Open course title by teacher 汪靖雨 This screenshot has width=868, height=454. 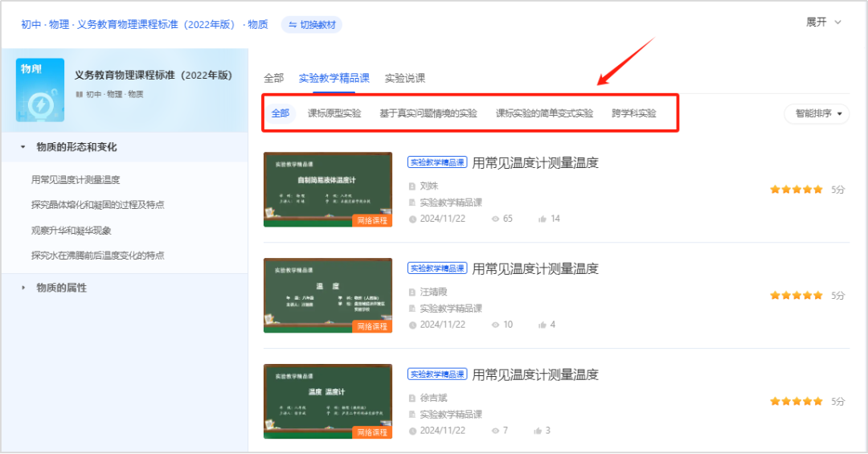coord(534,268)
